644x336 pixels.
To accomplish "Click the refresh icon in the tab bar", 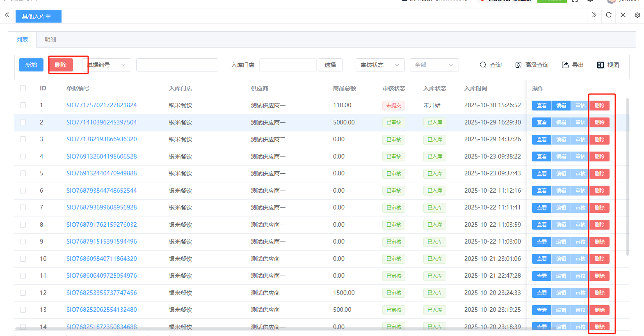I will (x=609, y=15).
